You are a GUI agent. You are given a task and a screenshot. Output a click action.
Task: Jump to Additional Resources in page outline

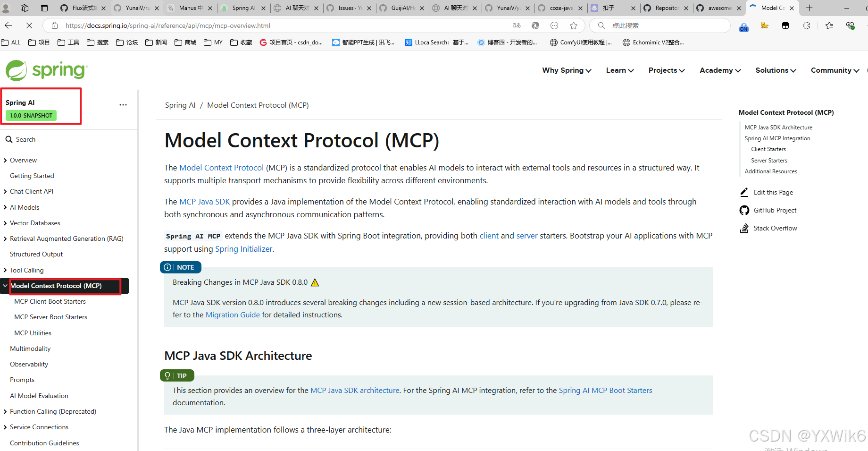pyautogui.click(x=771, y=171)
